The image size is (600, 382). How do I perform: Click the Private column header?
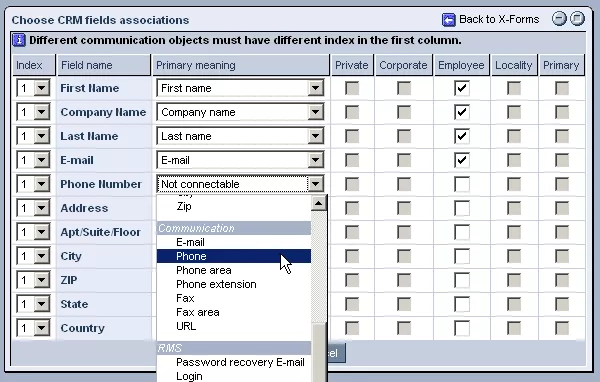click(x=352, y=65)
